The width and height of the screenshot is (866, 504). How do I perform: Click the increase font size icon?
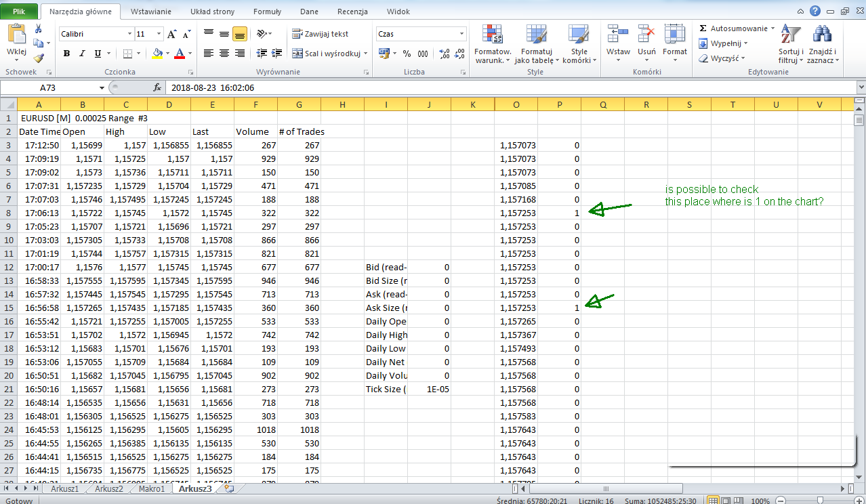[x=171, y=34]
